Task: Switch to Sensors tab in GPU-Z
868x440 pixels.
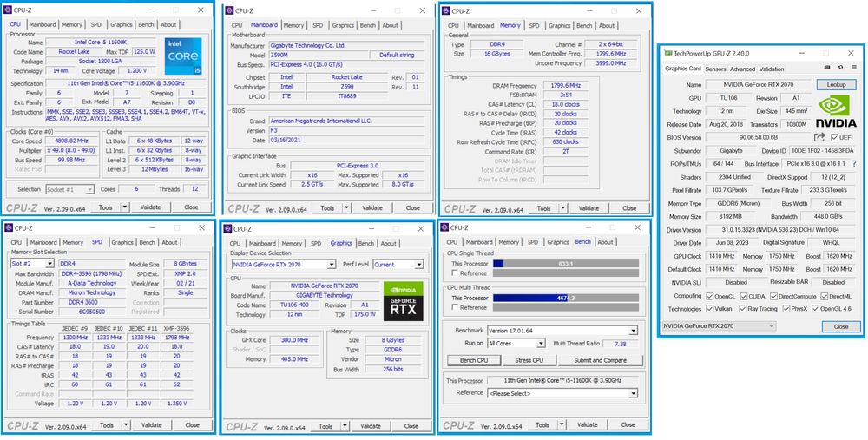Action: [x=715, y=69]
